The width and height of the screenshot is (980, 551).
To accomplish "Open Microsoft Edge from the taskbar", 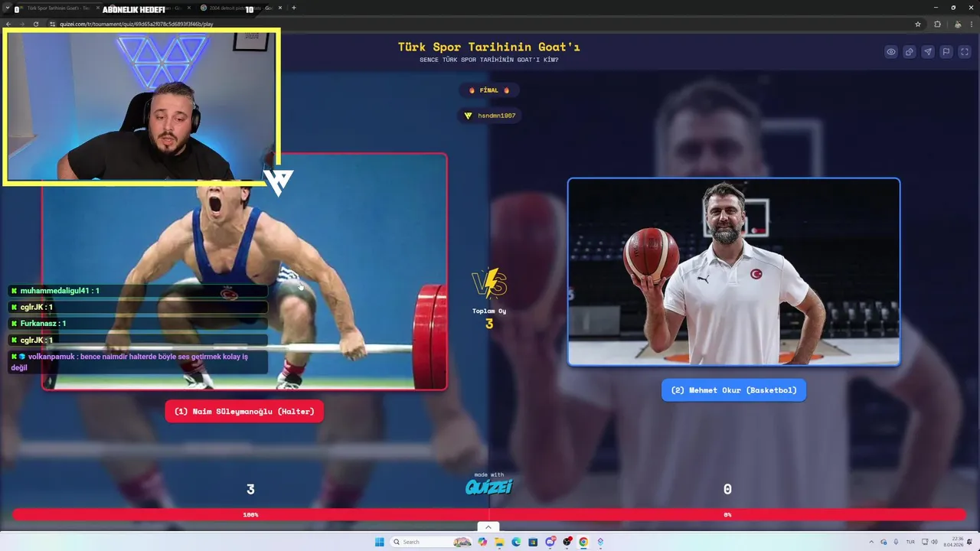I will click(516, 542).
